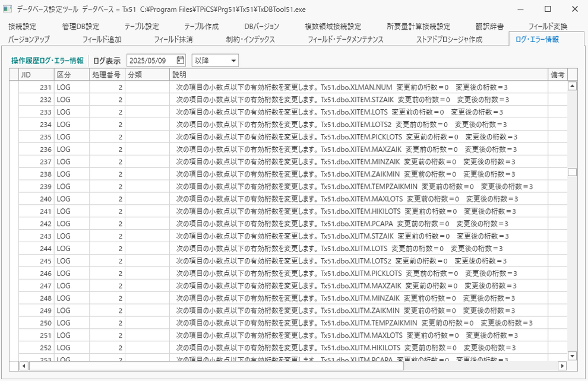Viewport: 588px width, 381px height.
Task: Switch to the 接続設定 tab
Action: (x=23, y=26)
